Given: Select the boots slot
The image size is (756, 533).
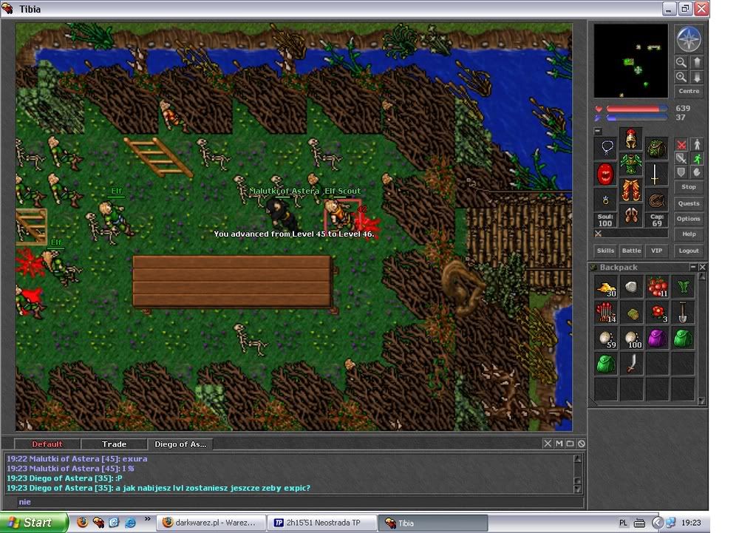Looking at the screenshot, I should click(x=630, y=215).
